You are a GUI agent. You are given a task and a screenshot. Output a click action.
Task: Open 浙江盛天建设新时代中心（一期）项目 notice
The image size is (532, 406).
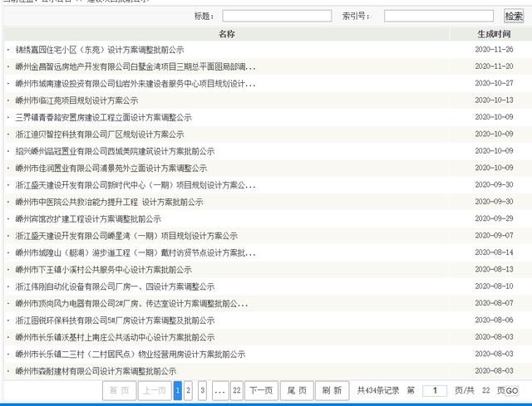[135, 185]
